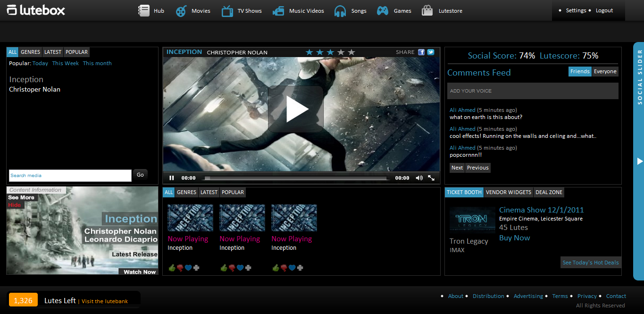This screenshot has width=644, height=314.
Task: Click Add Your Voice comment box
Action: click(x=533, y=91)
